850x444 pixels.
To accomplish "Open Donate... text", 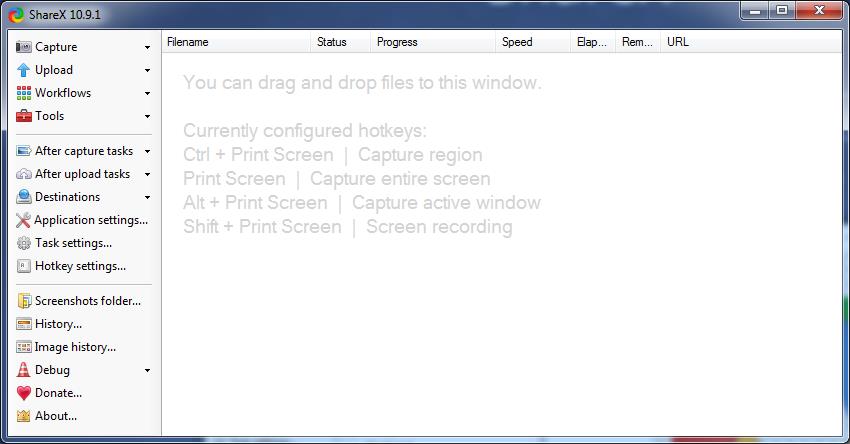I will (59, 393).
